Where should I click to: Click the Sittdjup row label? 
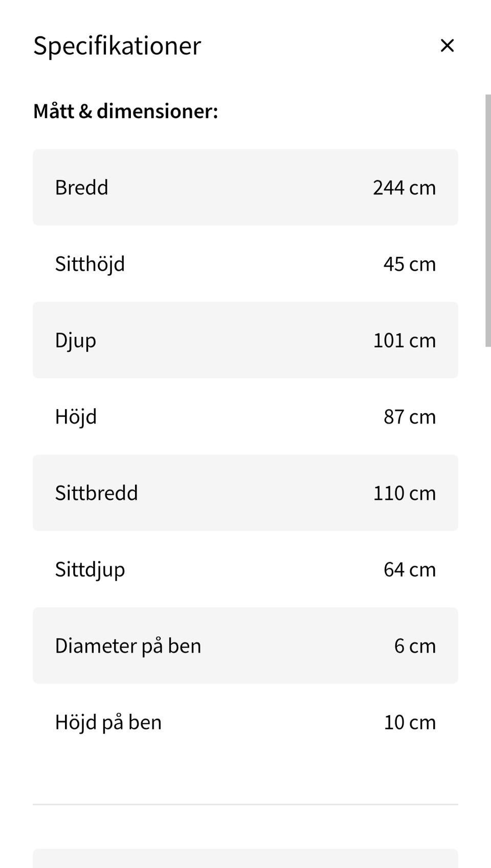pyautogui.click(x=90, y=570)
